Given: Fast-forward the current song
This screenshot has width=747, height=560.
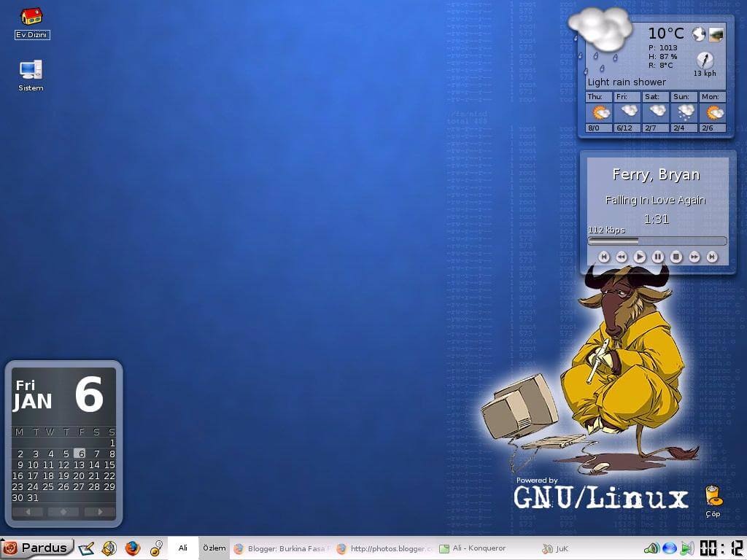Looking at the screenshot, I should 694,257.
